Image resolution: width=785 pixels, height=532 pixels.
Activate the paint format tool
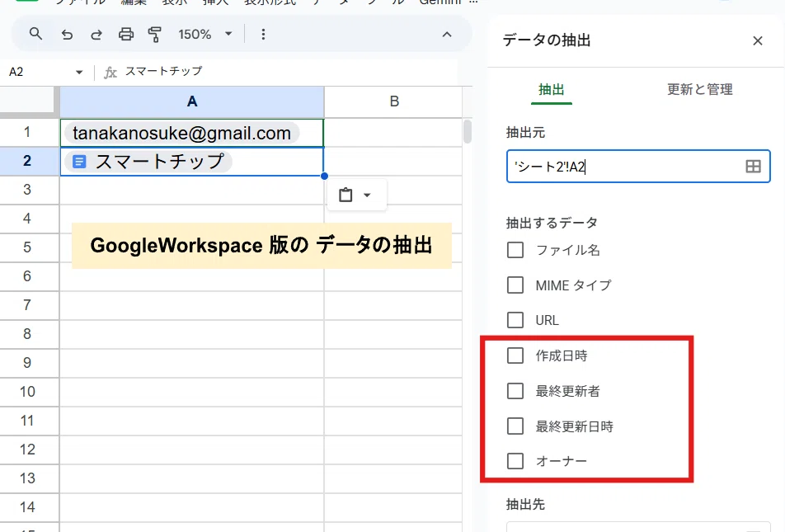point(155,34)
